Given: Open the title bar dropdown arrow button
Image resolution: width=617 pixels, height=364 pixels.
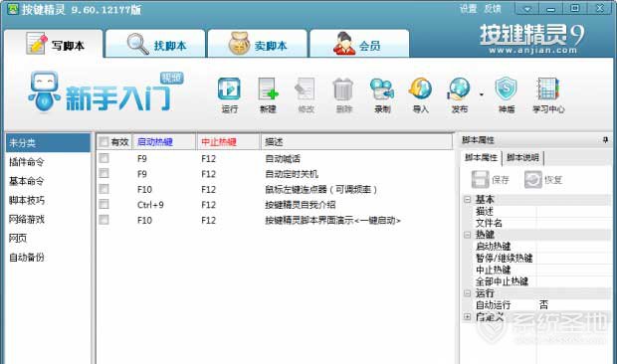Looking at the screenshot, I should point(527,9).
